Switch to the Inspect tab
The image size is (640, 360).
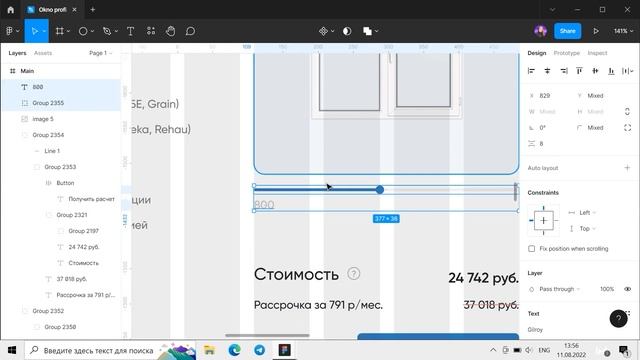coord(598,53)
